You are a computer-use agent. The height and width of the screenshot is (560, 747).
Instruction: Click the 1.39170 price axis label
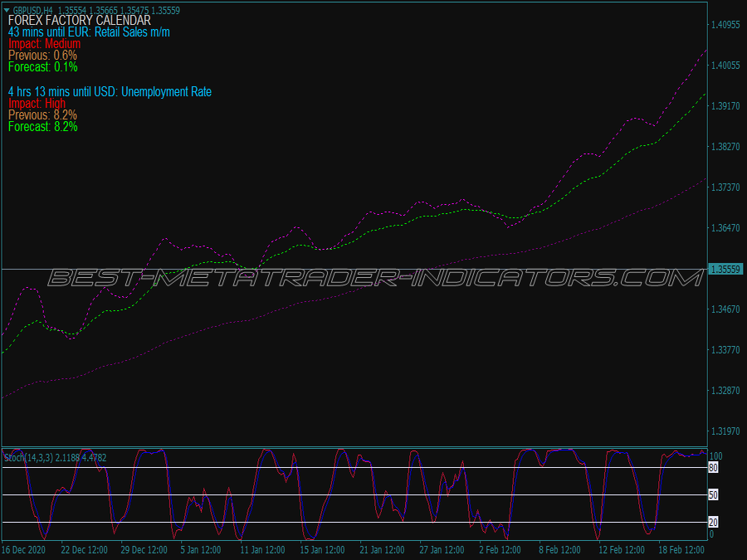(x=725, y=105)
